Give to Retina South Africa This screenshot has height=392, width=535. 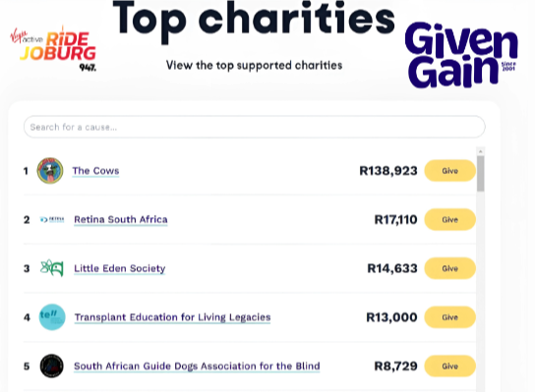click(450, 219)
